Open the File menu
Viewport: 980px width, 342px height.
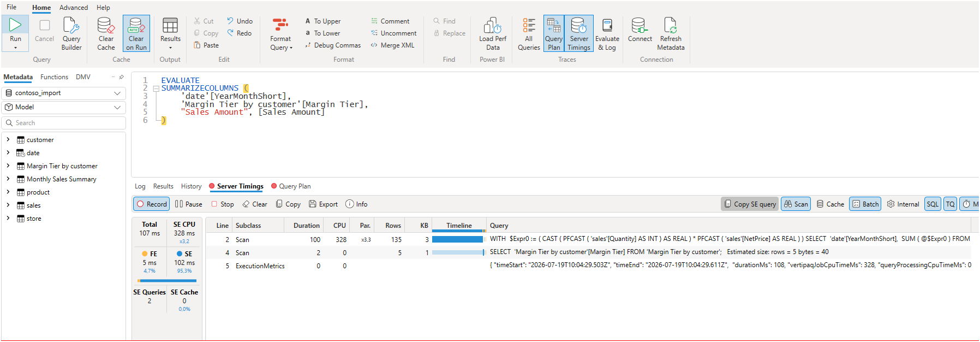tap(11, 7)
